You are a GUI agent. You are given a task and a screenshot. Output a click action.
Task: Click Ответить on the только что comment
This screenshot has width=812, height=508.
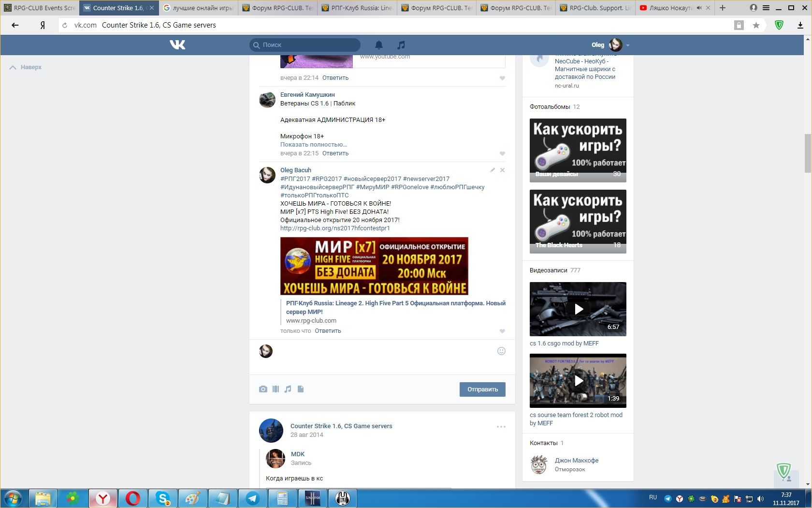pyautogui.click(x=328, y=331)
